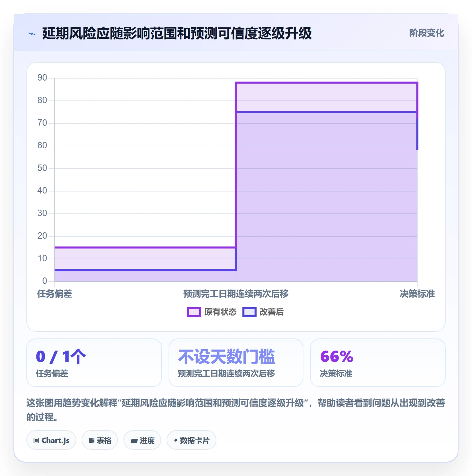Screen dimensions: 472x476
Task: Click the 改善后 legend label
Action: (x=272, y=312)
